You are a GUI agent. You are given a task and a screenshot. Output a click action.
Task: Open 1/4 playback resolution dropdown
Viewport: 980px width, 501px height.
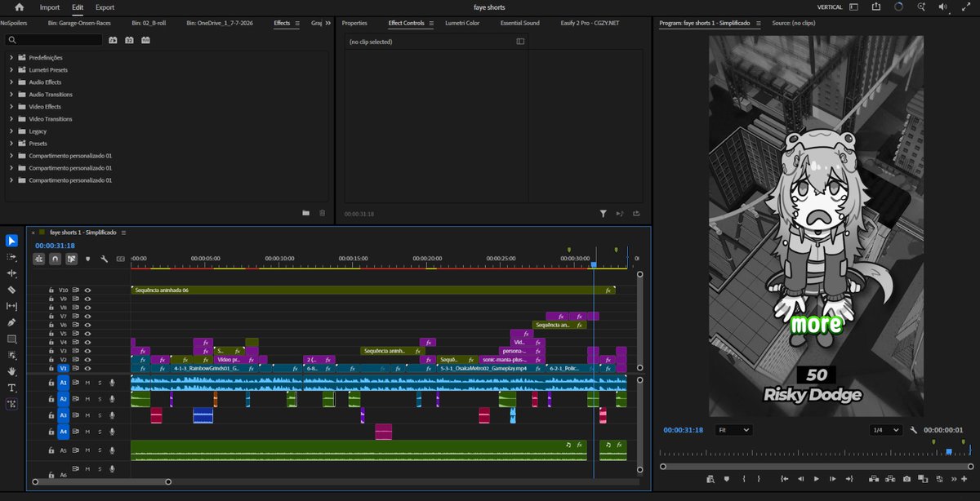click(x=884, y=430)
